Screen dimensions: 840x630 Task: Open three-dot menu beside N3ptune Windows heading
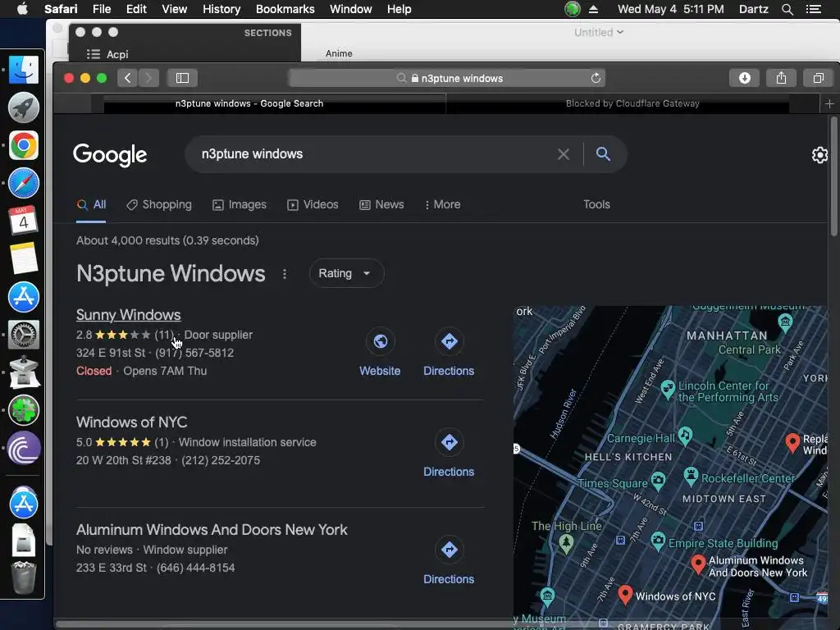coord(285,274)
